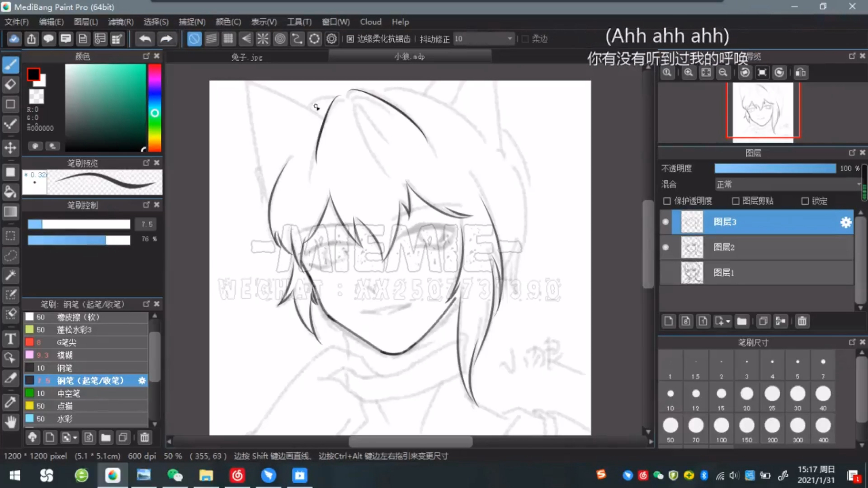
Task: Open the add-layer dropdown arrow
Action: 728,321
